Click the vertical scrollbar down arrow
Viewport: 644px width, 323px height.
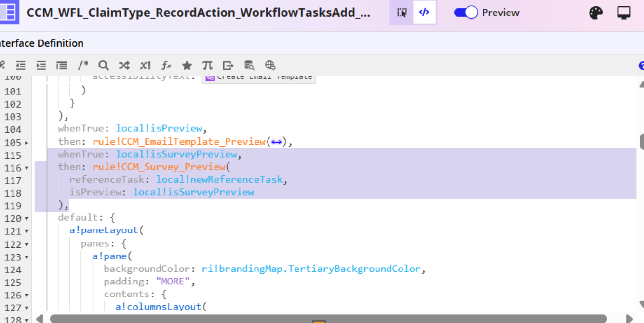pyautogui.click(x=642, y=304)
